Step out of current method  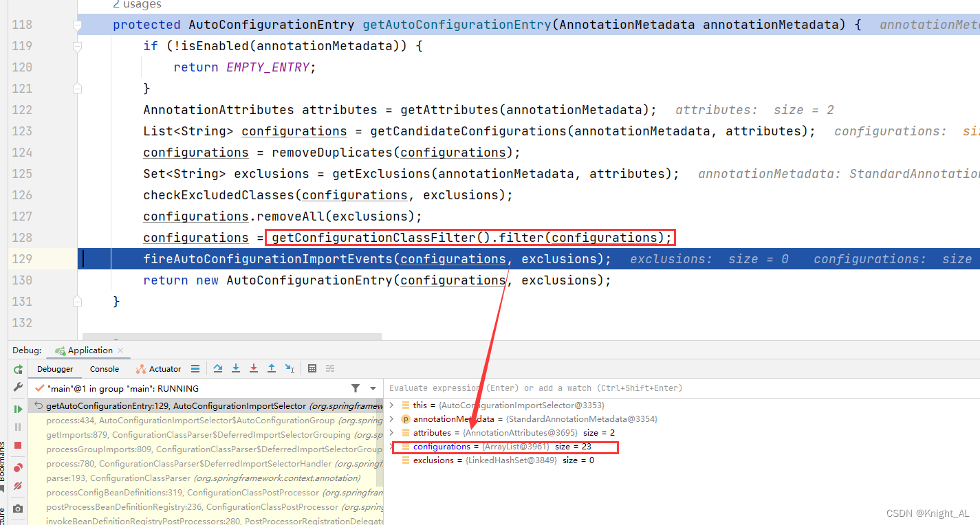(x=272, y=369)
